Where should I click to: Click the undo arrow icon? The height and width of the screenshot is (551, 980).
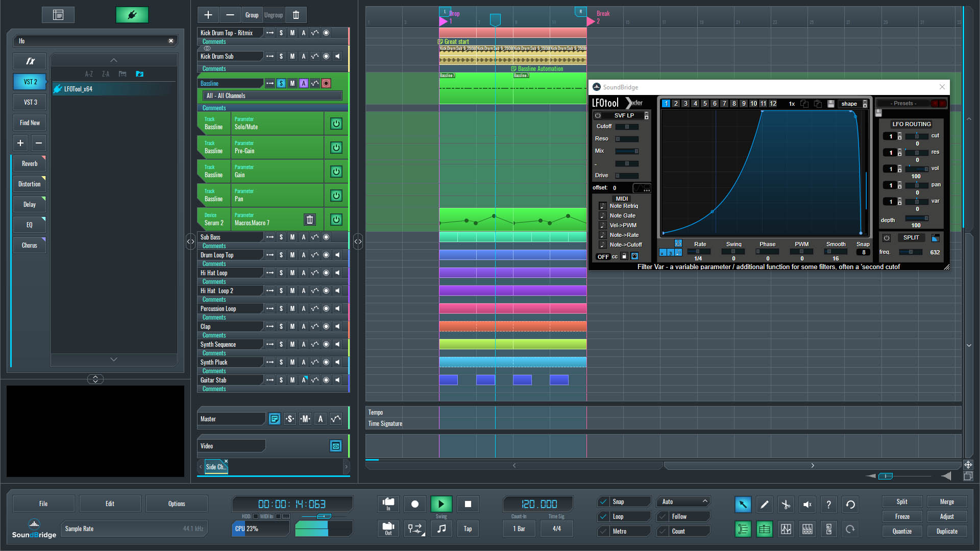[x=850, y=505]
